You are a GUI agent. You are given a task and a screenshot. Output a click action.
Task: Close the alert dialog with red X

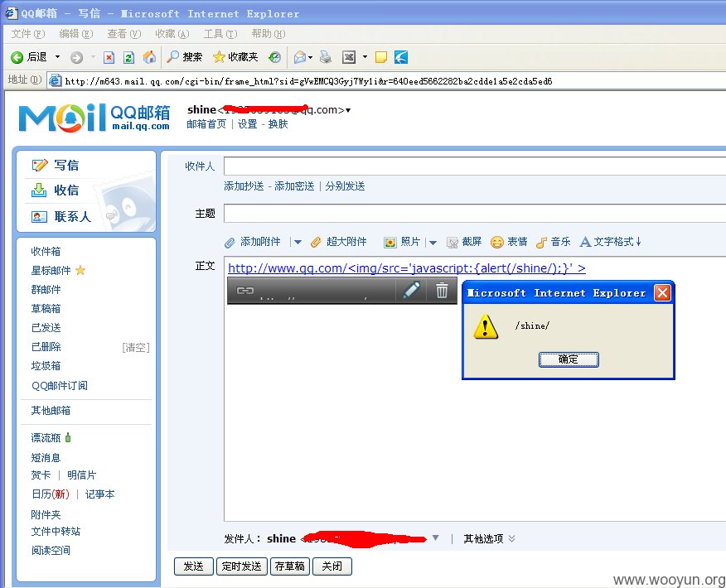click(x=662, y=293)
